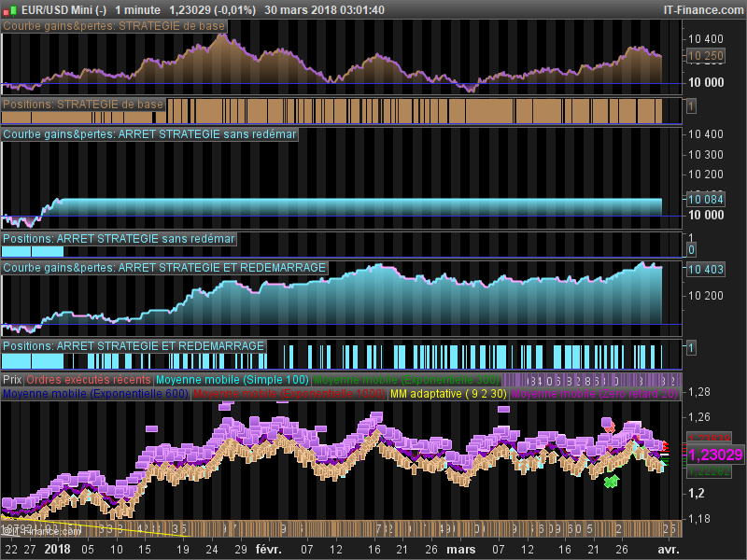
Task: Click the 1,2 price axis value
Action: coord(696,494)
